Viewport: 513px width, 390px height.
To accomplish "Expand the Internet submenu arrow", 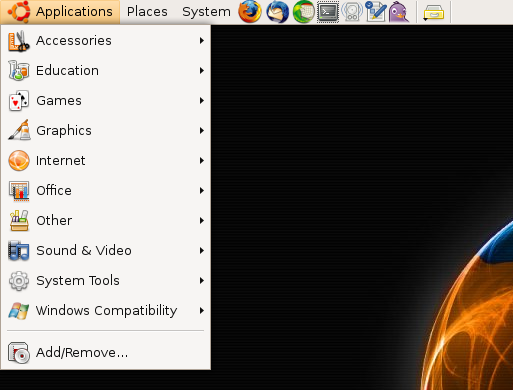I will (x=202, y=161).
